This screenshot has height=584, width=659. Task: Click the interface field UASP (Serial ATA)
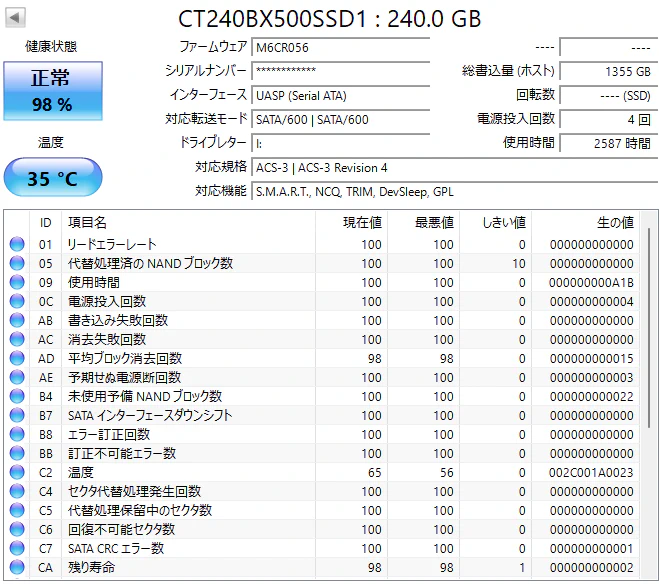tap(341, 95)
